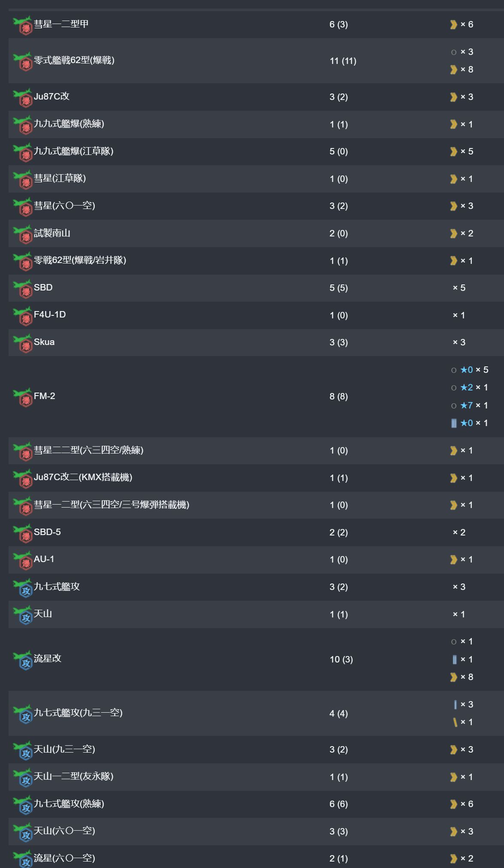The image size is (504, 868).
Task: Click the 10 (3) count for 流星改
Action: click(341, 659)
